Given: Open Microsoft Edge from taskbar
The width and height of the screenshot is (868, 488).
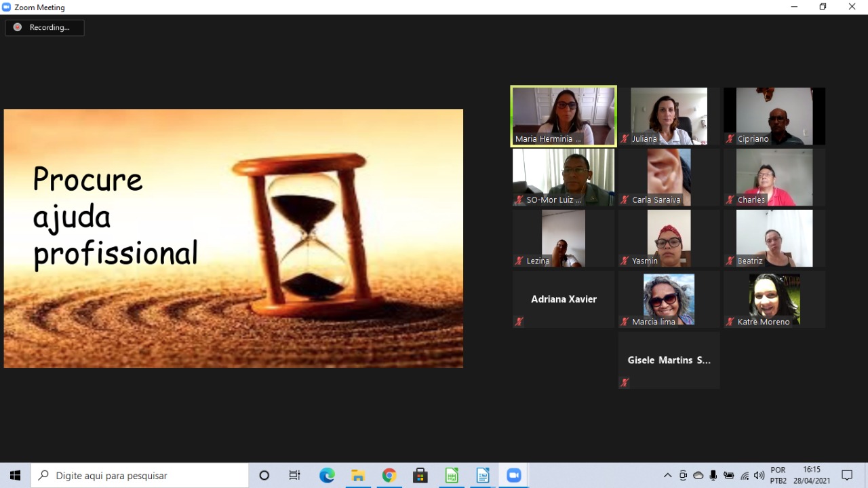Looking at the screenshot, I should 327,475.
